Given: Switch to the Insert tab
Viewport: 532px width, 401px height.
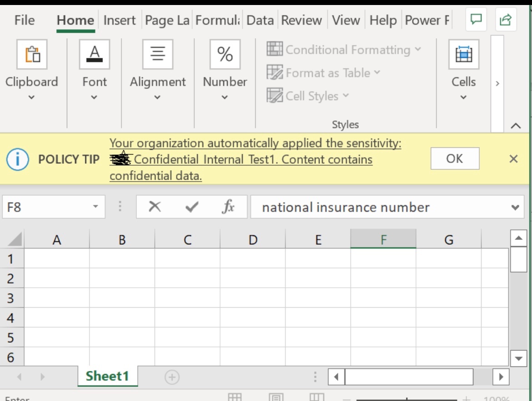Looking at the screenshot, I should coord(120,20).
